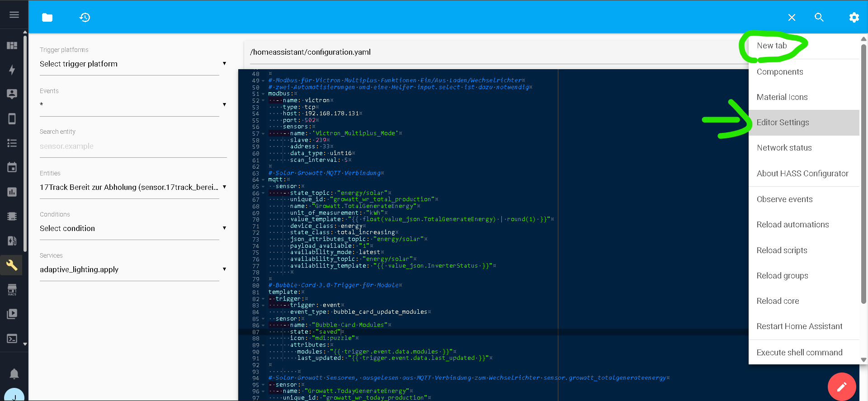
Task: Choose New tab in the menu
Action: (772, 46)
